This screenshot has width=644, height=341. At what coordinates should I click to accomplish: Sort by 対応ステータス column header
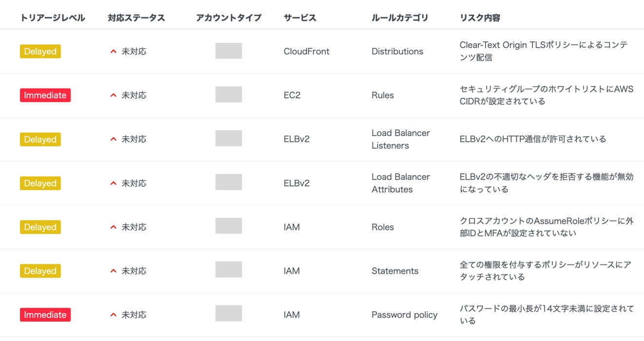point(136,18)
